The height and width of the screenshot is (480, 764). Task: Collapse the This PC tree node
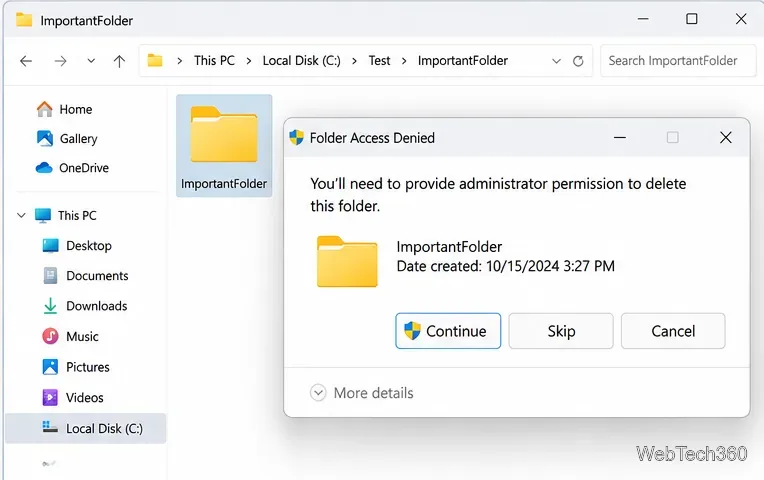[21, 215]
